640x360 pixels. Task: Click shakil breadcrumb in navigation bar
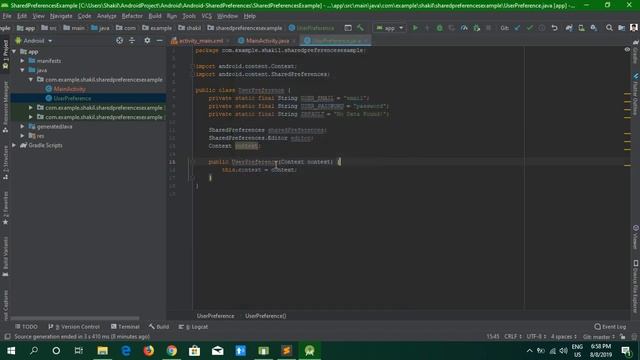click(189, 28)
